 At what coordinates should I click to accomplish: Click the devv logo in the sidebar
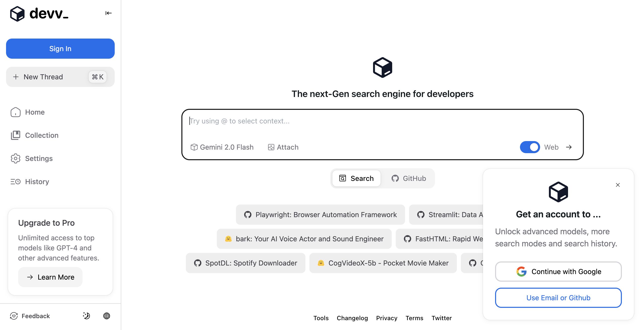point(39,14)
